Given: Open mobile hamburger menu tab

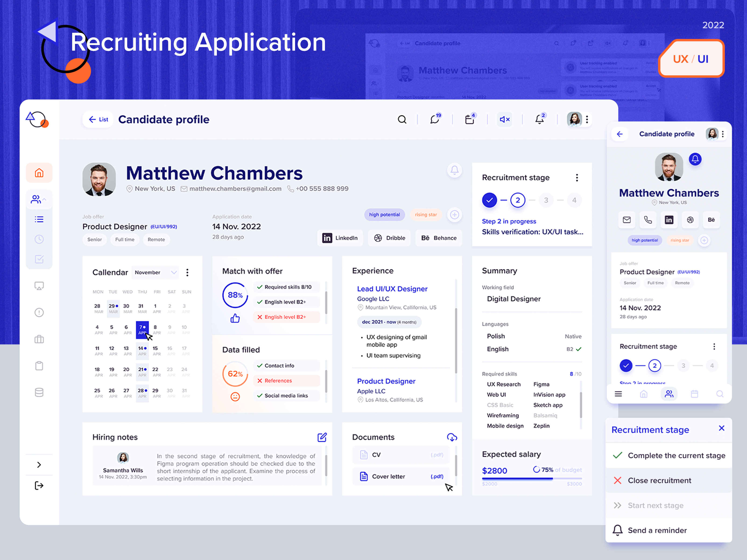Looking at the screenshot, I should pos(618,394).
